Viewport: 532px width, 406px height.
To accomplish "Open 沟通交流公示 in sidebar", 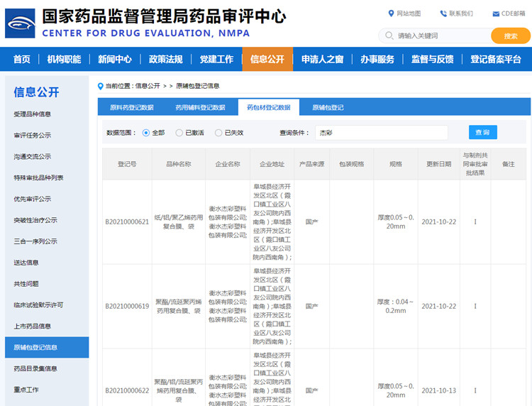I will click(32, 157).
